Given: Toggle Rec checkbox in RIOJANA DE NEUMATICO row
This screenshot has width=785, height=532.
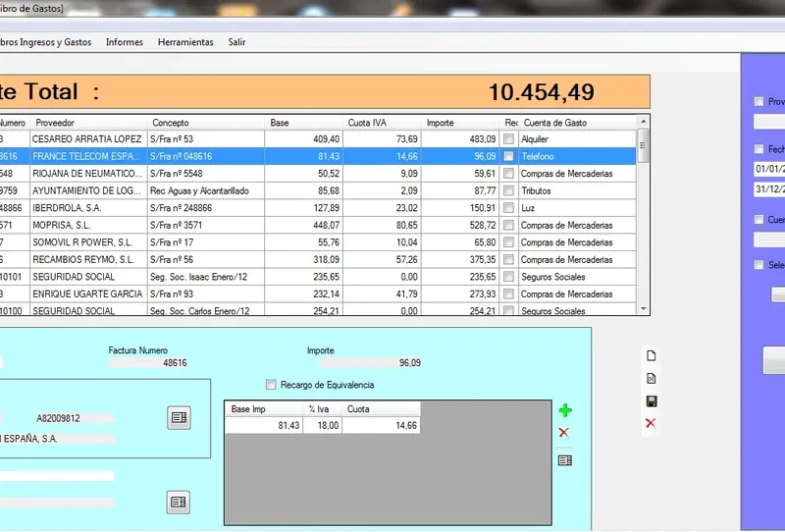Looking at the screenshot, I should pyautogui.click(x=508, y=174).
